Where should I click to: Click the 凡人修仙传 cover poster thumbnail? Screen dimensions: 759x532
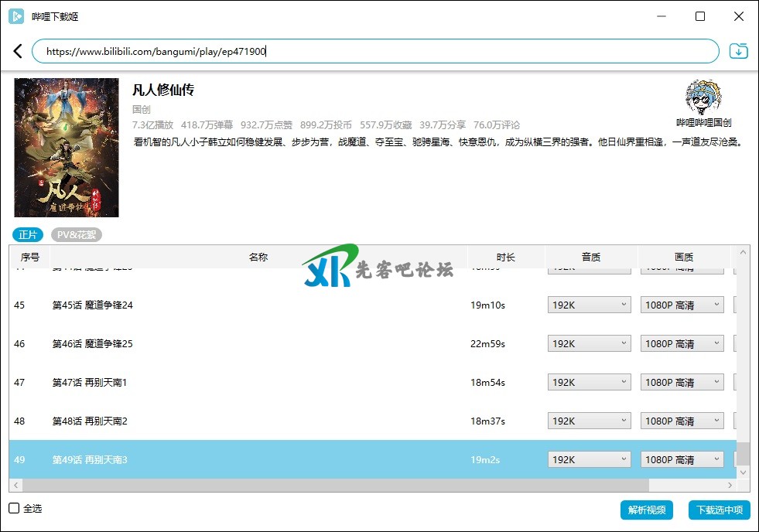pos(67,148)
